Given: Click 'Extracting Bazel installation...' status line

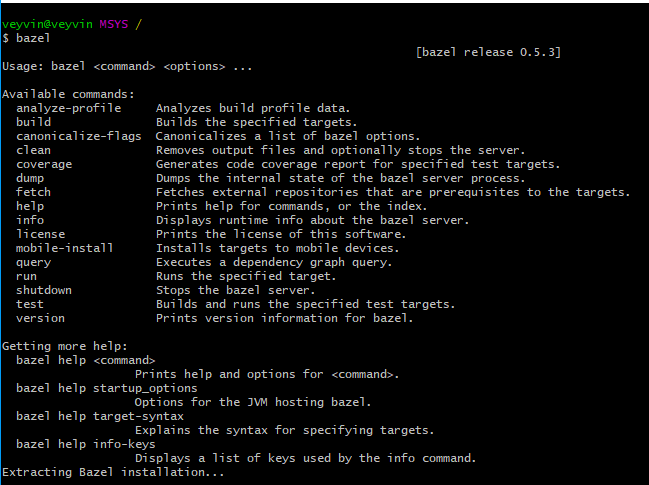Looking at the screenshot, I should pos(113,472).
